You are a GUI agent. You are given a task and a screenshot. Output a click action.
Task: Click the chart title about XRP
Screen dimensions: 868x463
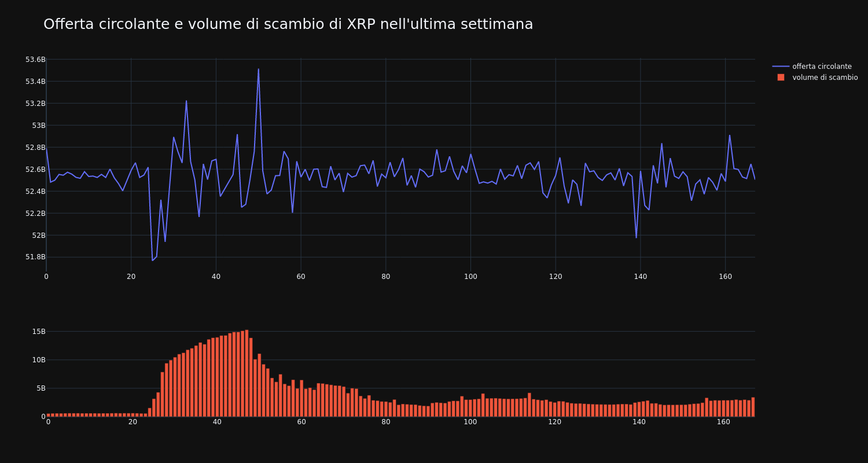click(x=288, y=24)
